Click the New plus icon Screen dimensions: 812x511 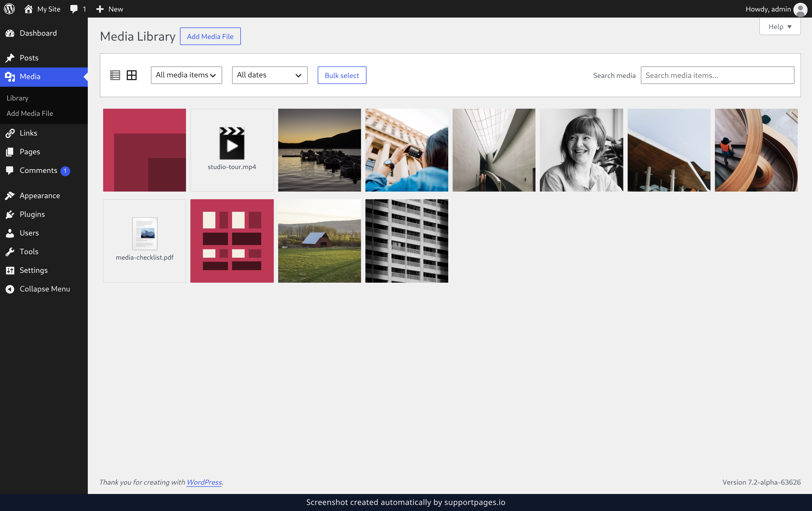click(100, 9)
